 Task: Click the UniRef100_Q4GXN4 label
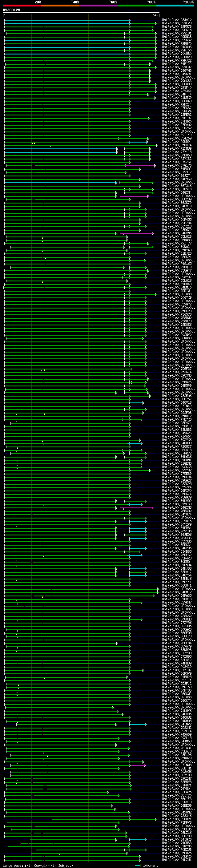pos(177,192)
